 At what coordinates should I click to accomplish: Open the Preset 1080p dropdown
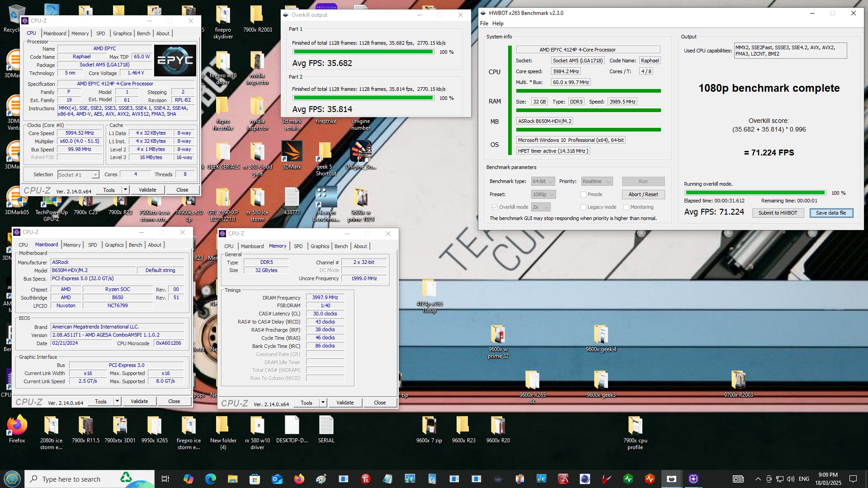(543, 194)
